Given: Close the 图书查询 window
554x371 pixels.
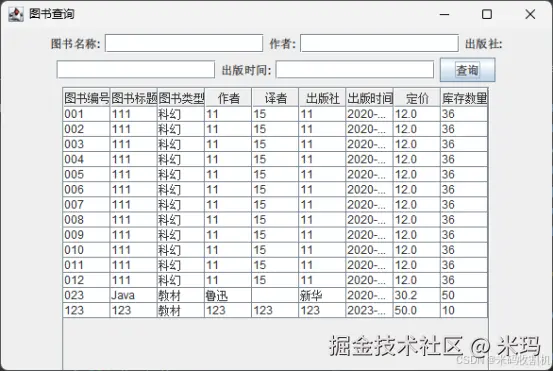Looking at the screenshot, I should tap(530, 14).
